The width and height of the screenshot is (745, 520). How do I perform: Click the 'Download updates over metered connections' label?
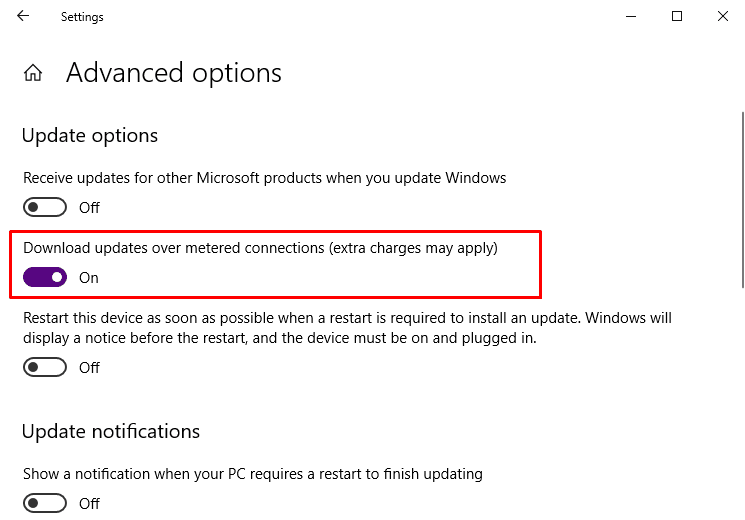260,248
